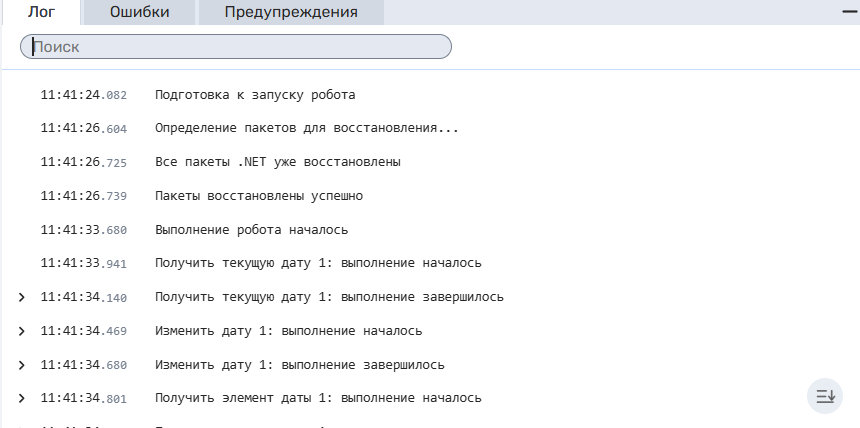The image size is (860, 428).
Task: Select the log line stamped 11:41:33.941
Action: click(84, 263)
